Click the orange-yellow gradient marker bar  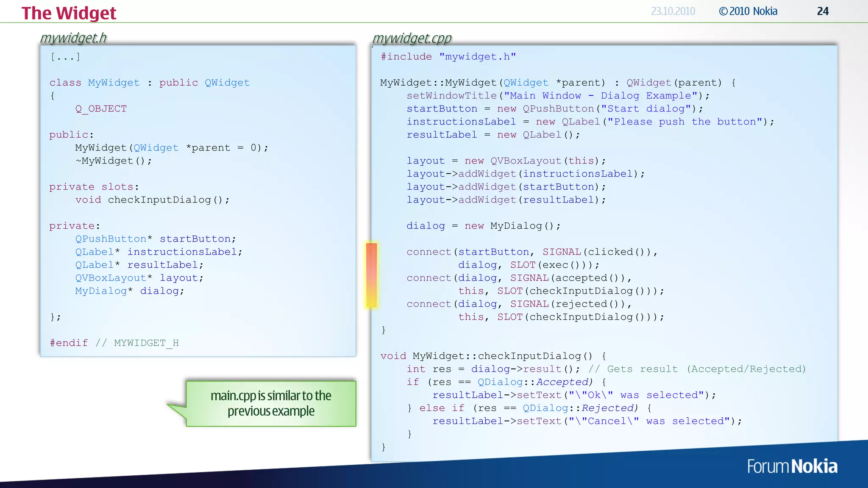372,275
